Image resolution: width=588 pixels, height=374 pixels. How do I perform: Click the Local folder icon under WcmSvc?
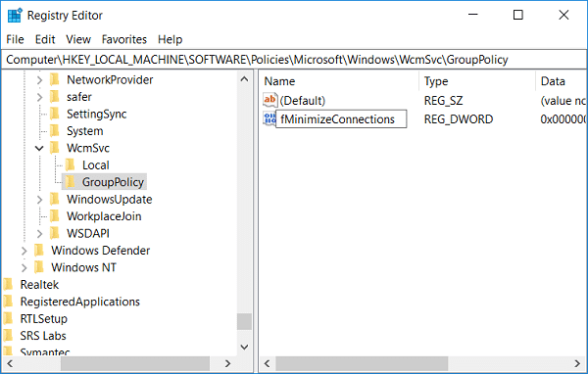click(x=71, y=164)
